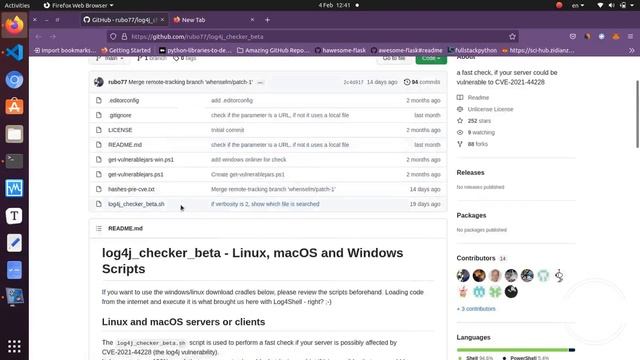This screenshot has height=360, width=640.
Task: Show more bookmarks chevron
Action: coord(631,50)
